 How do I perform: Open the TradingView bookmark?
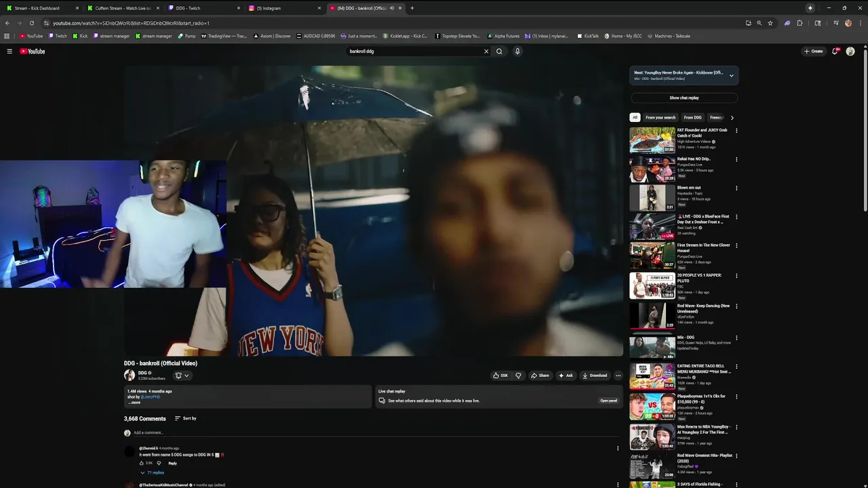point(224,36)
